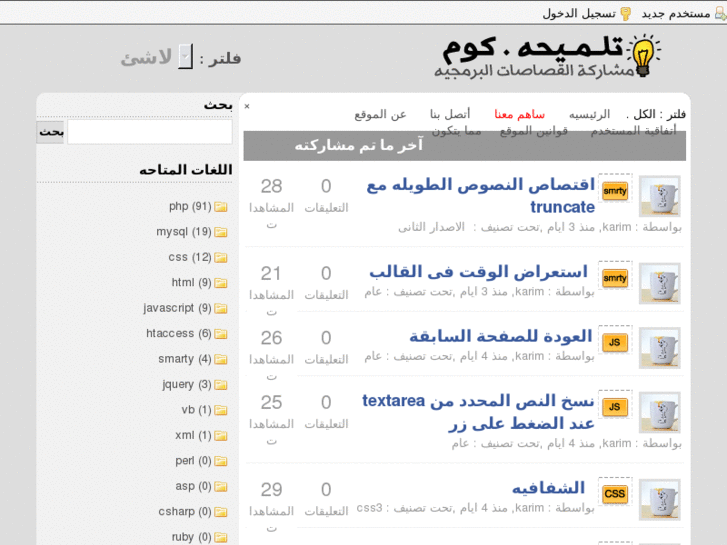
Task: Click the folder icon next to css (12)
Action: tap(221, 257)
